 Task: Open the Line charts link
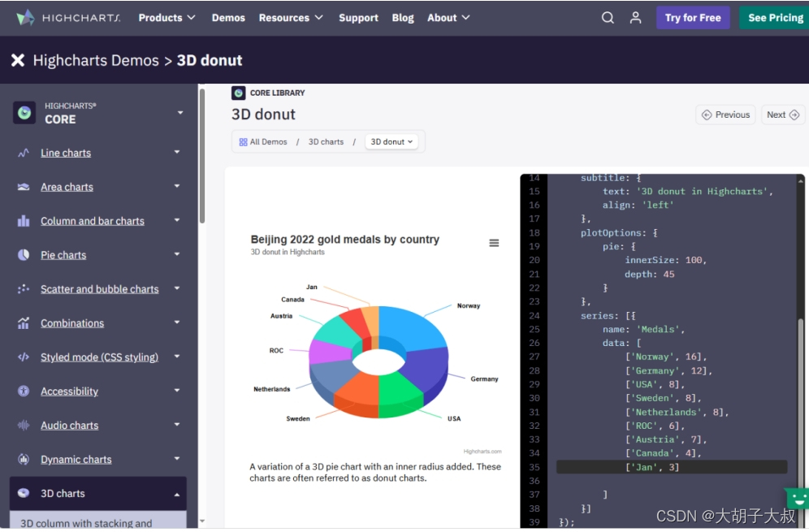pos(66,153)
